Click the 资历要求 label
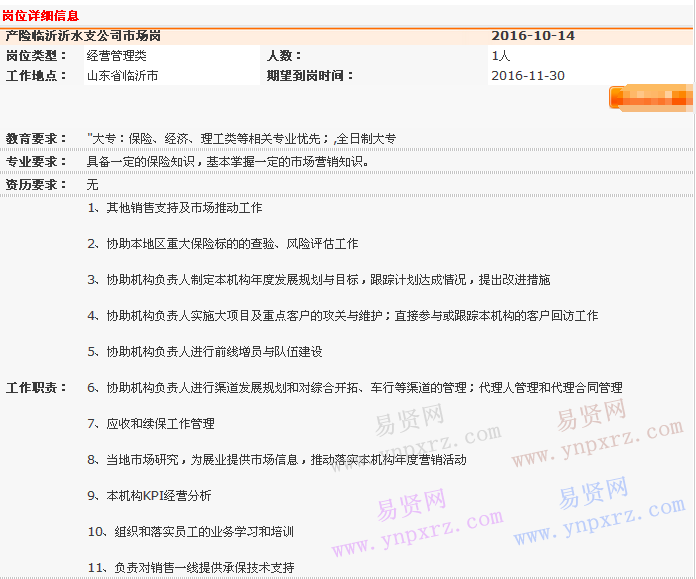Viewport: 696px width, 579px height. click(x=36, y=185)
